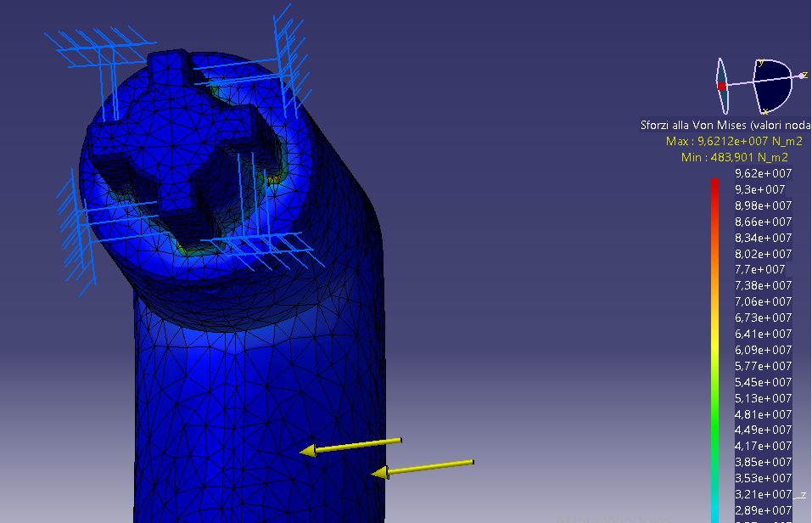Click legend value 6,41e+007
This screenshot has width=812, height=523.
coord(764,334)
